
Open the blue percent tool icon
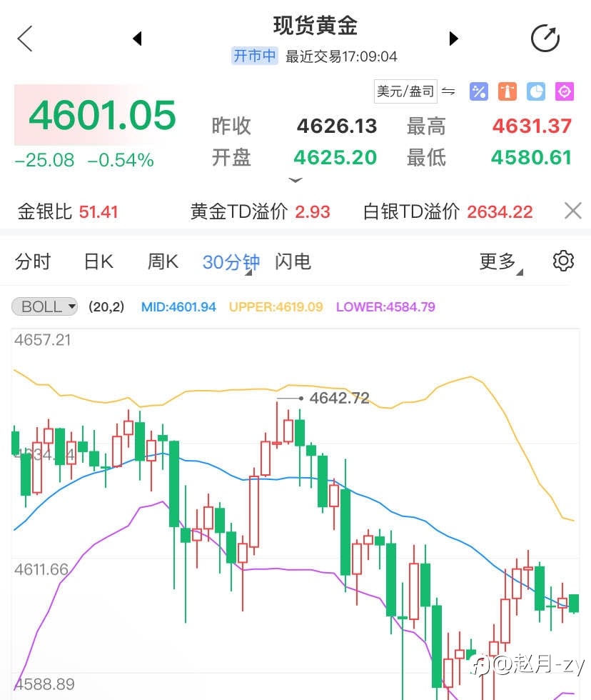click(478, 91)
